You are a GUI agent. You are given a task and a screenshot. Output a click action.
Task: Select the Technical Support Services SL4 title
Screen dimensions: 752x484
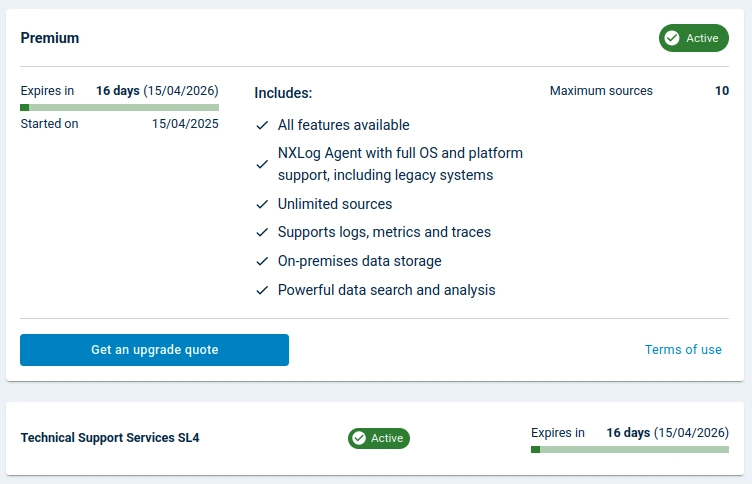110,437
